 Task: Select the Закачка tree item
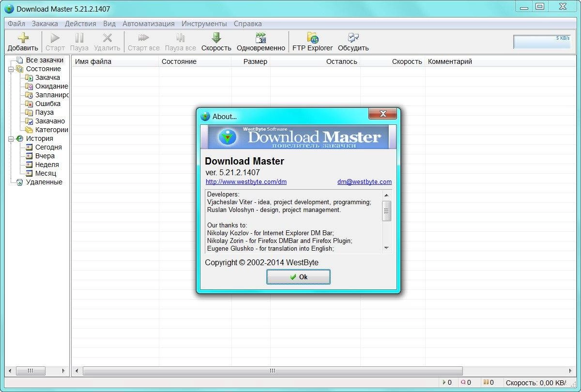click(47, 77)
